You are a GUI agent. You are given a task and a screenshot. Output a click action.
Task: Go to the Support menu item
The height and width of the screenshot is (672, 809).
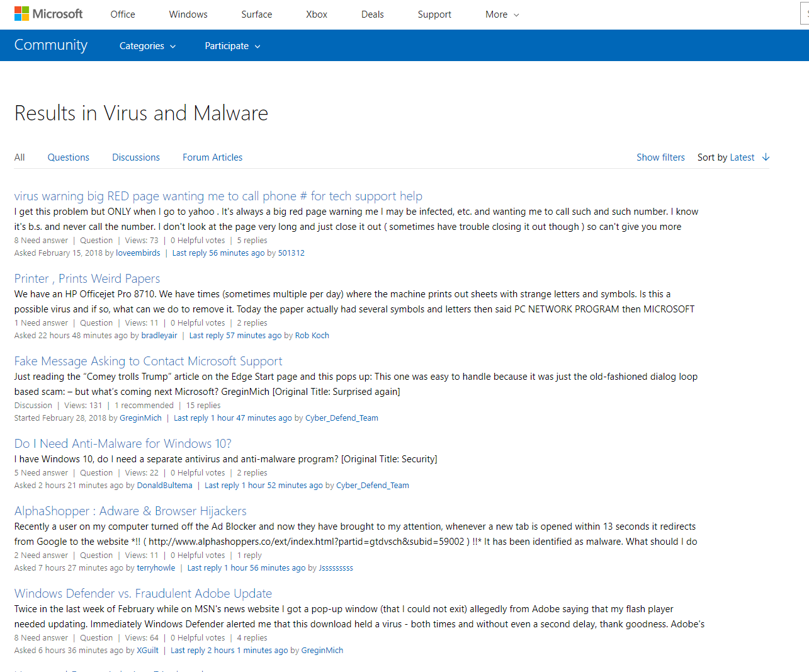click(x=434, y=14)
